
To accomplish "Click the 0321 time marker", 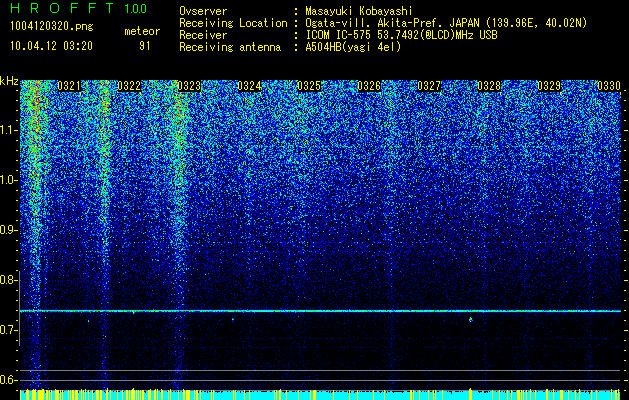I will 69,86.
